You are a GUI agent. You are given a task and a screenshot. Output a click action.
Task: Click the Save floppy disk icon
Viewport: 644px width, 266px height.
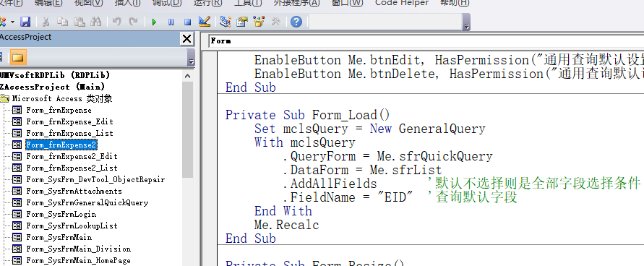pyautogui.click(x=25, y=22)
